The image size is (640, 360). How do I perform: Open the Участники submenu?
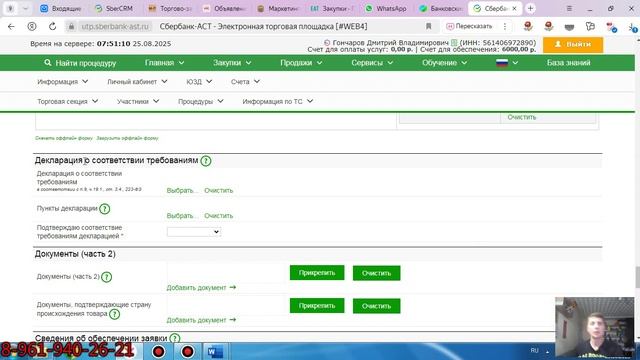point(138,101)
